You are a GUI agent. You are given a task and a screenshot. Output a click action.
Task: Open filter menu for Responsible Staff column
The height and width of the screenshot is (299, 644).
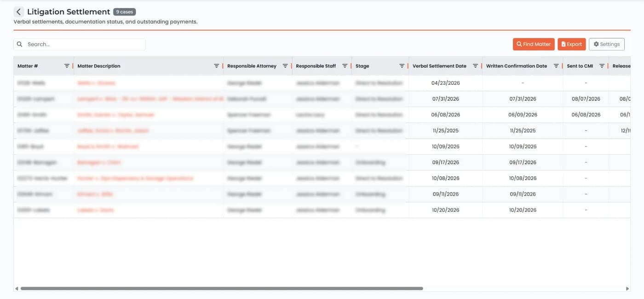tap(345, 66)
